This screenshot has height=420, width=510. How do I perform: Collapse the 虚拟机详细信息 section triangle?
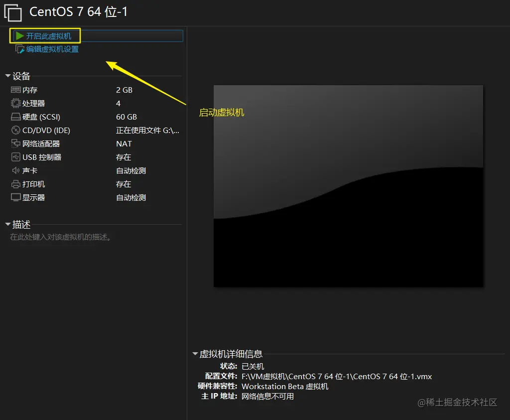click(x=195, y=354)
